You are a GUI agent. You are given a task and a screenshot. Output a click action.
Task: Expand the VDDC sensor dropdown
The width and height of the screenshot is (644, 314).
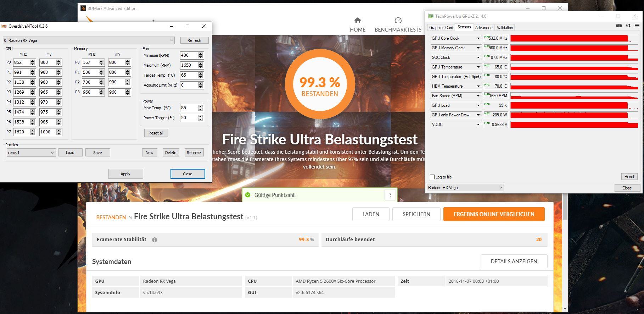click(x=478, y=125)
